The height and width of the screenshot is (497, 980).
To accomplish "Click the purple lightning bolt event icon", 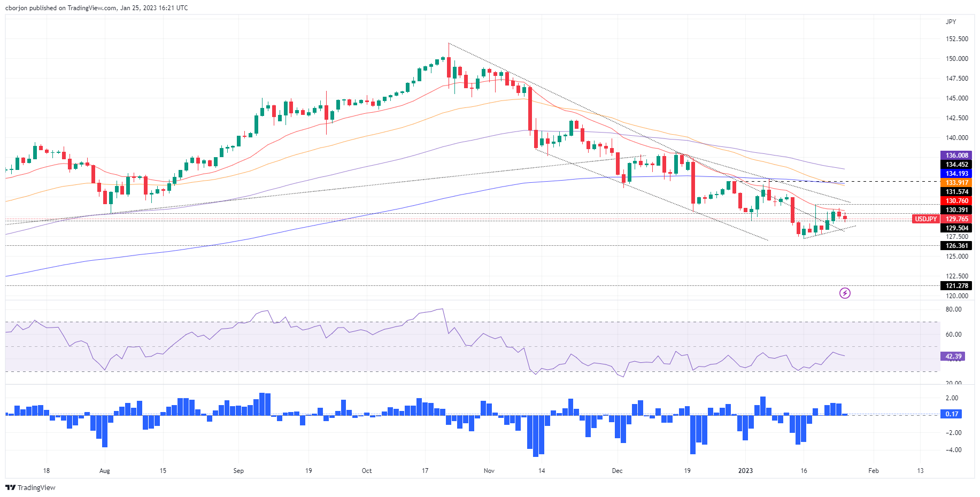I will (x=845, y=293).
